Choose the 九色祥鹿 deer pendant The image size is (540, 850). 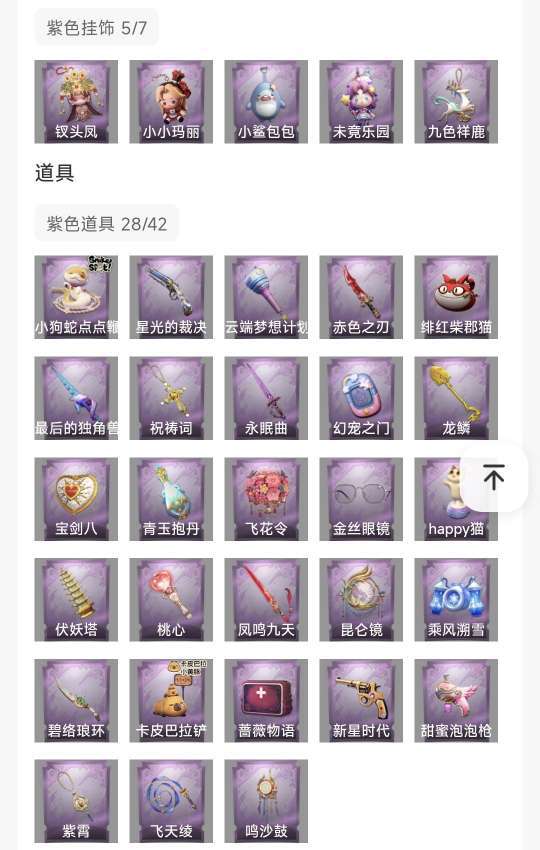[456, 102]
